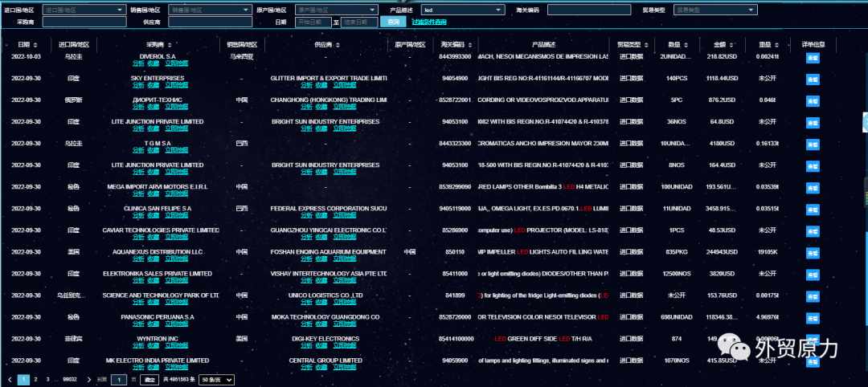Image resolution: width=868 pixels, height=387 pixels.
Task: Select HS code cell 8528722001
Action: coord(454,100)
